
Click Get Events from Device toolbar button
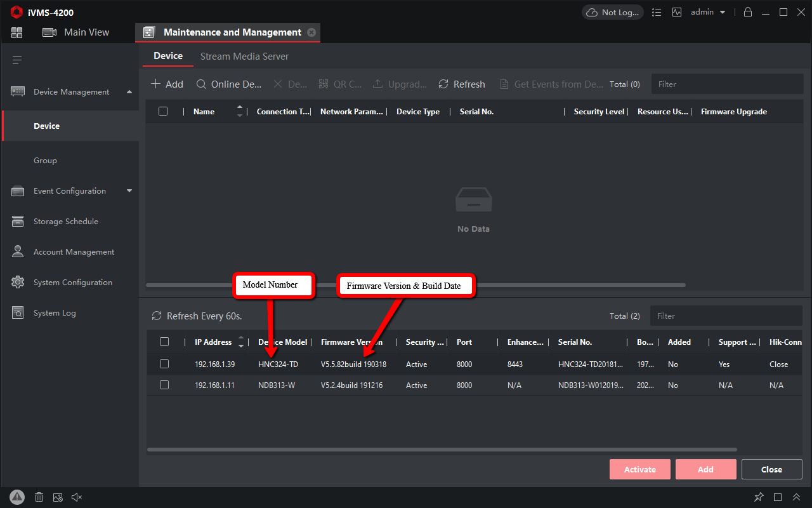point(551,84)
